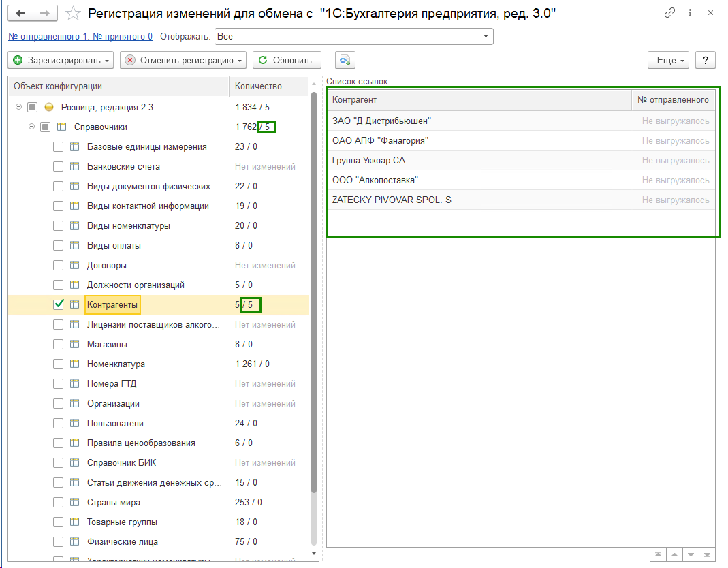Sort by the № отправленного column header
The height and width of the screenshot is (568, 728).
[x=674, y=100]
